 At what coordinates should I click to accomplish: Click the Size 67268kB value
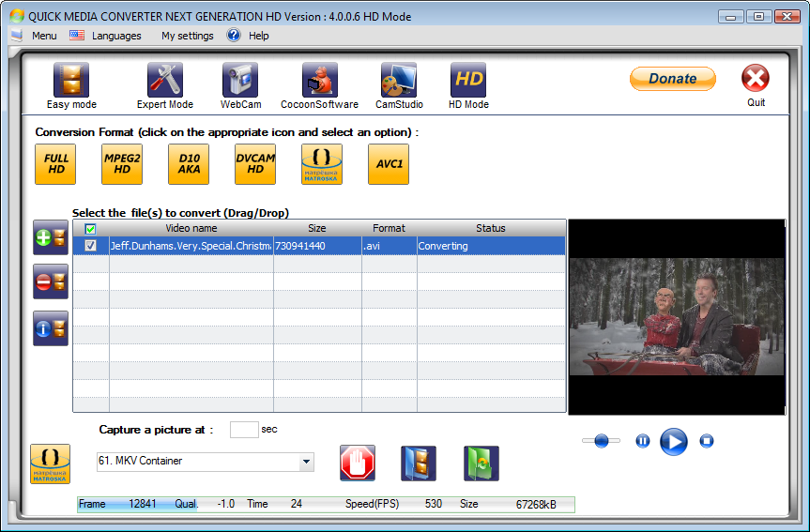coord(536,505)
